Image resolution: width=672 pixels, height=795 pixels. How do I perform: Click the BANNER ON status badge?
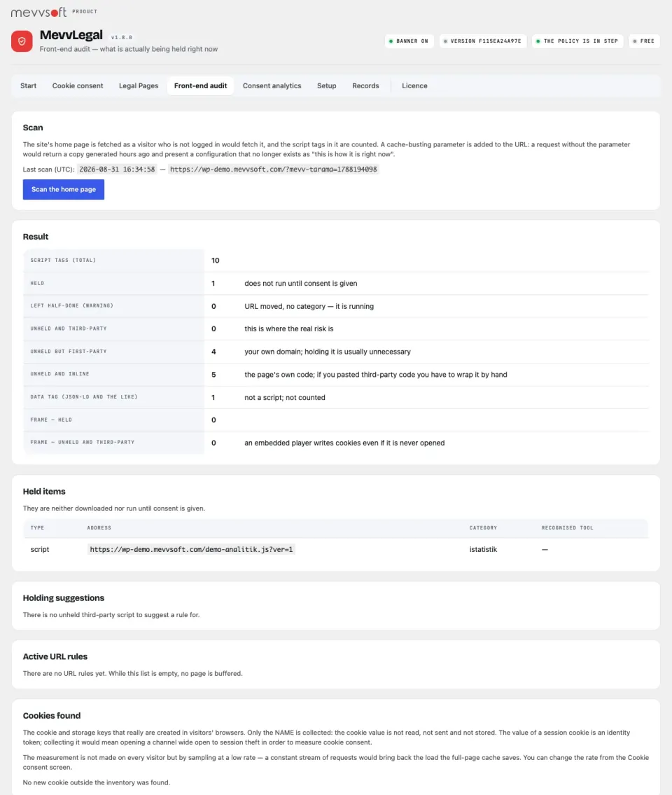(409, 41)
